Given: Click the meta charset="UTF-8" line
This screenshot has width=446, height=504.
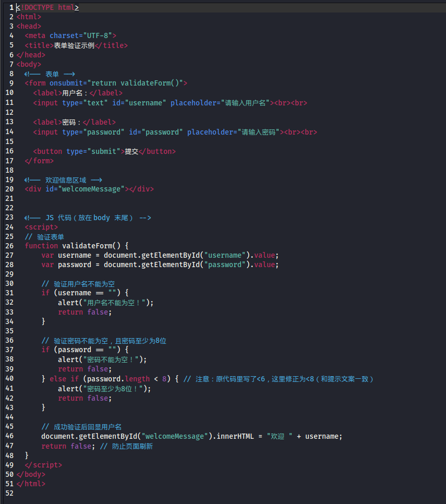Looking at the screenshot, I should click(70, 35).
